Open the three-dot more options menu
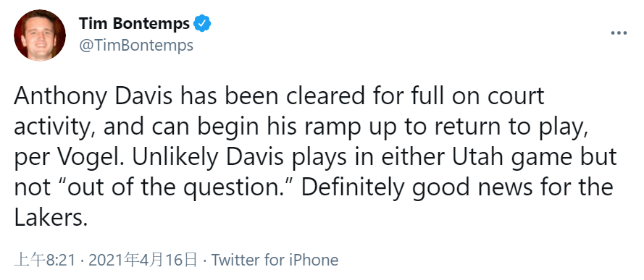 [619, 33]
